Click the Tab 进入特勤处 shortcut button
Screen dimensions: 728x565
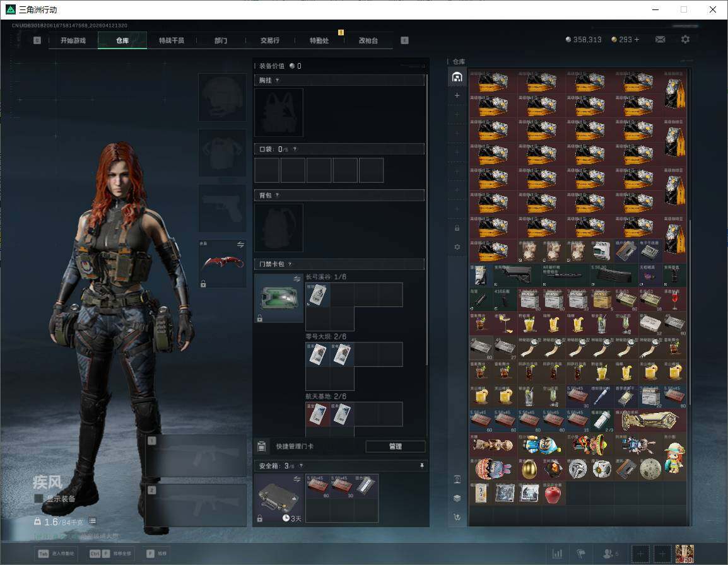56,554
